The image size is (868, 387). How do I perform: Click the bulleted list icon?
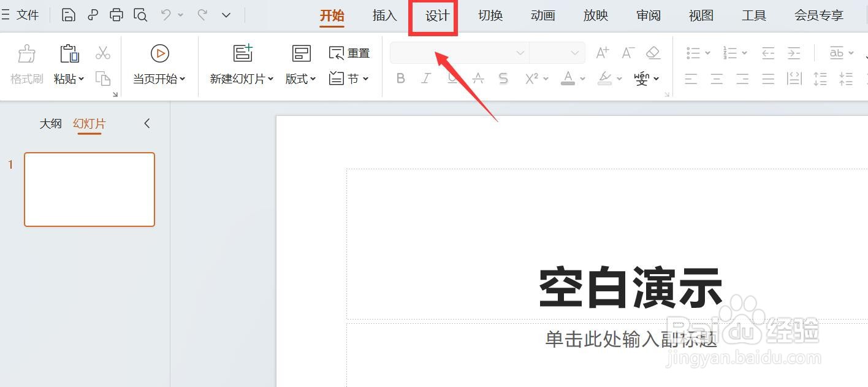[693, 53]
